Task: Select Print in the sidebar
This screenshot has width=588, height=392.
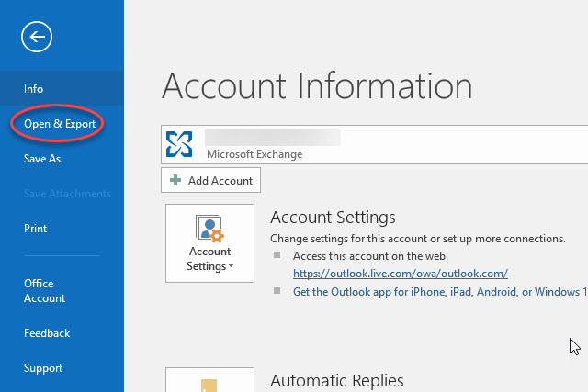Action: [x=62, y=229]
